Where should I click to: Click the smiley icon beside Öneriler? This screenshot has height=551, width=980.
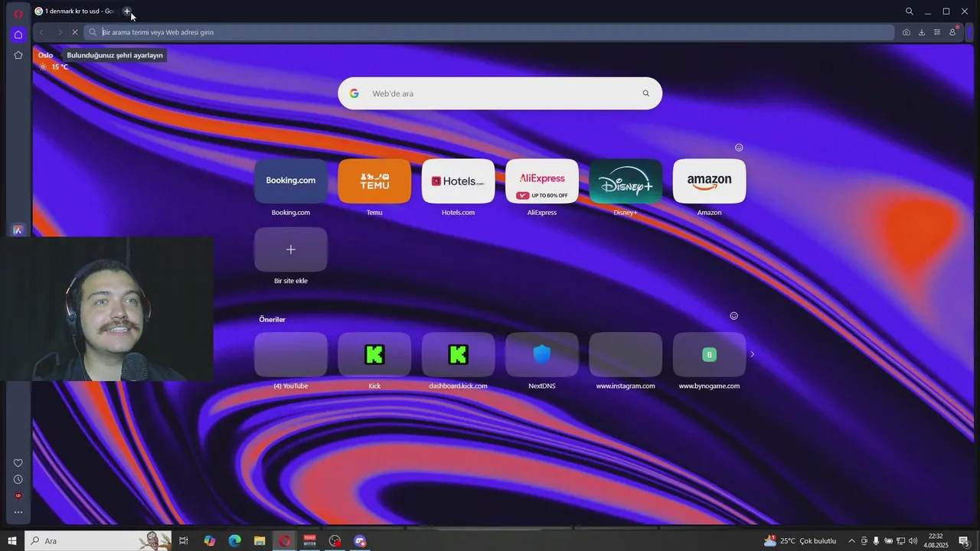tap(733, 316)
